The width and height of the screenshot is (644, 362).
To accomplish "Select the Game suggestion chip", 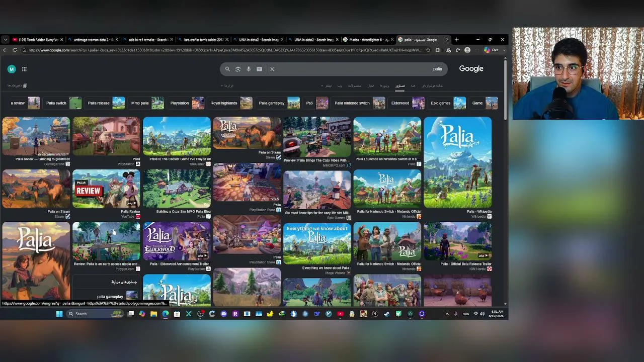I will click(485, 103).
